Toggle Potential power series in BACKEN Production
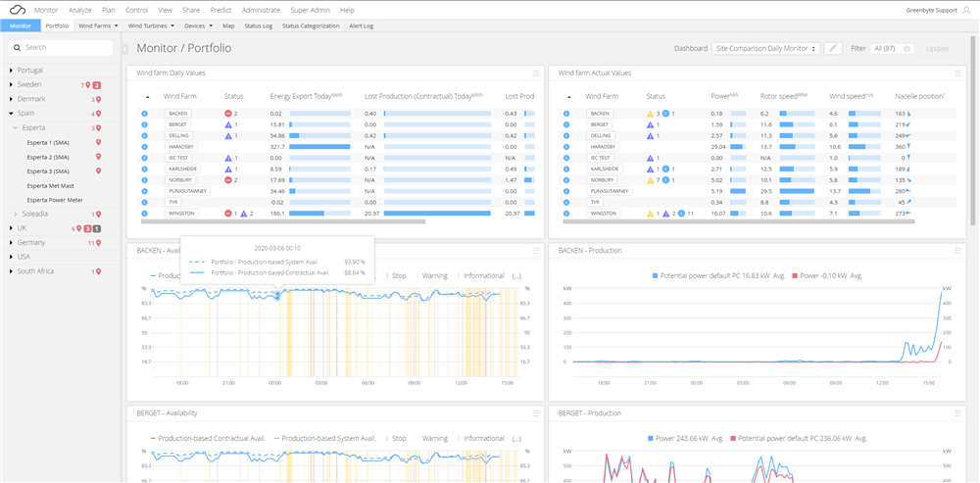Viewport: 980px width, 483px height. coord(718,275)
